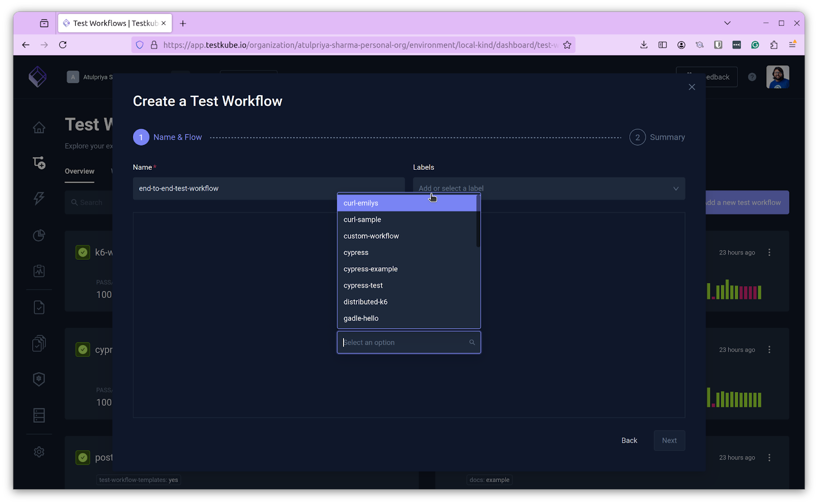Open Firefox application menu

point(792,45)
